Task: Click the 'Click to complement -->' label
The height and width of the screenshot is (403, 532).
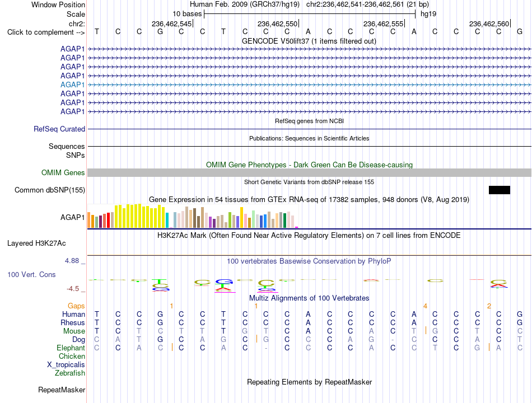Action: click(x=46, y=32)
